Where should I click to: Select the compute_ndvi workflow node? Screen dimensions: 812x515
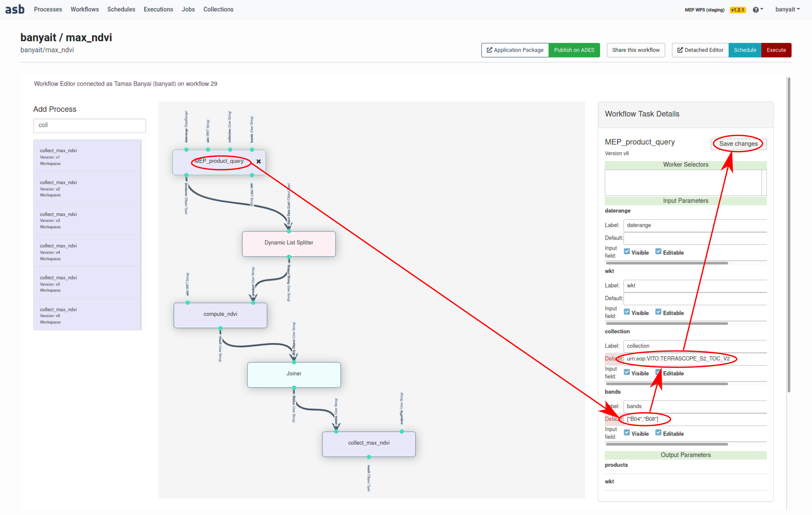(x=220, y=315)
